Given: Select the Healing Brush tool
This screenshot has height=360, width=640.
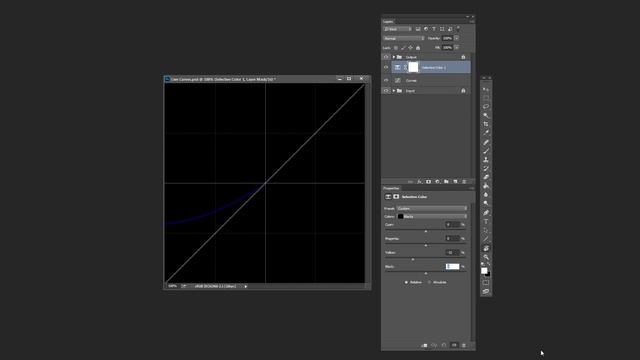Looking at the screenshot, I should click(x=486, y=142).
